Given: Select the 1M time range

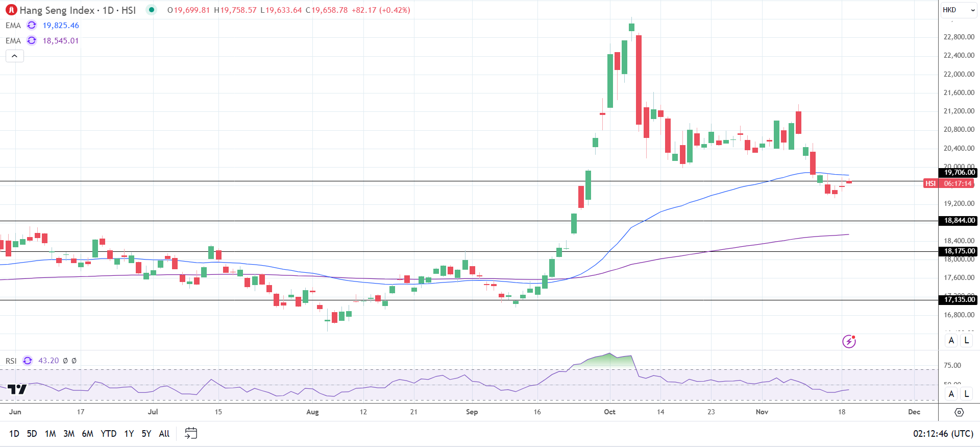Looking at the screenshot, I should (x=50, y=434).
